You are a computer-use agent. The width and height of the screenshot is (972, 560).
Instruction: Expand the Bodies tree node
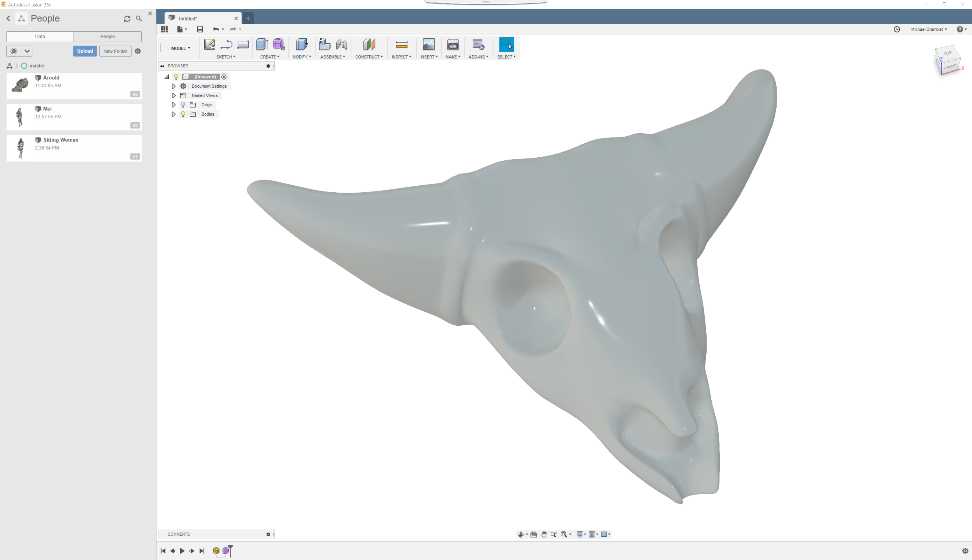coord(174,114)
